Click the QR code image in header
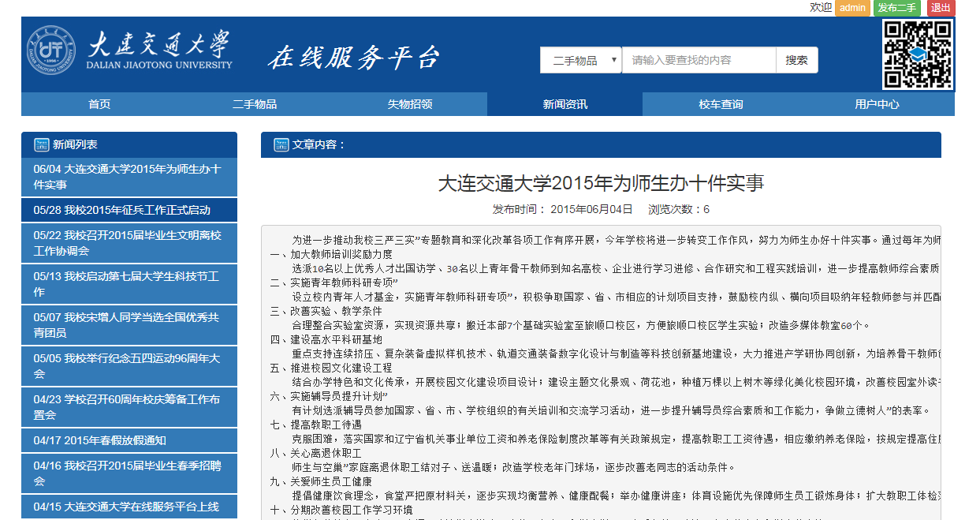This screenshot has width=980, height=520. [x=917, y=54]
